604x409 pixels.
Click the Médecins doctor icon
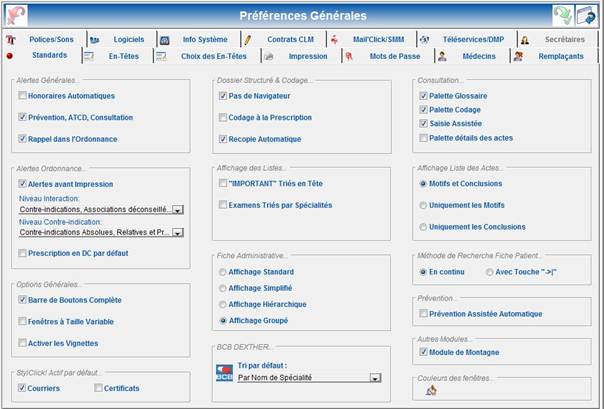(x=442, y=57)
